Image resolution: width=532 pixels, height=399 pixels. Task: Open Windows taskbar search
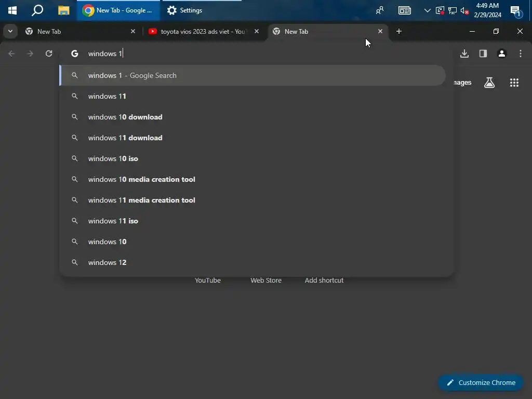(37, 10)
